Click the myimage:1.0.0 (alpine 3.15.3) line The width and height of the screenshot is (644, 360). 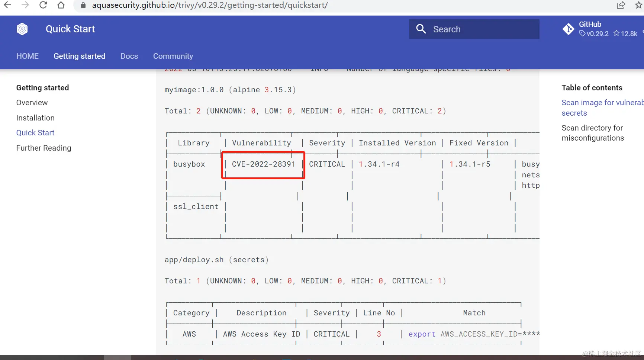tap(230, 90)
